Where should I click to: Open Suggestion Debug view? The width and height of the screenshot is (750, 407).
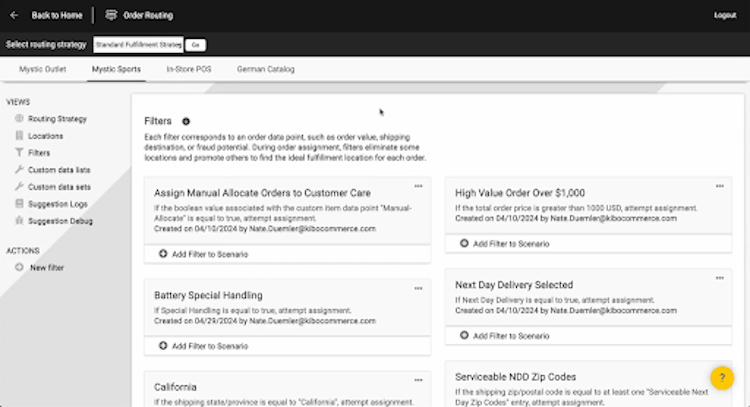[x=60, y=221]
